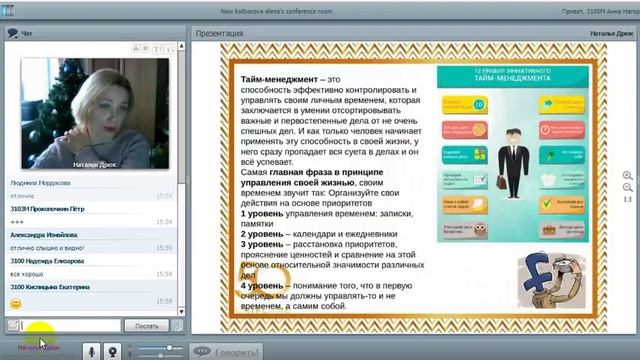Click the 'отлично' chat message
Viewport: 640px width, 360px height.
tap(22, 196)
